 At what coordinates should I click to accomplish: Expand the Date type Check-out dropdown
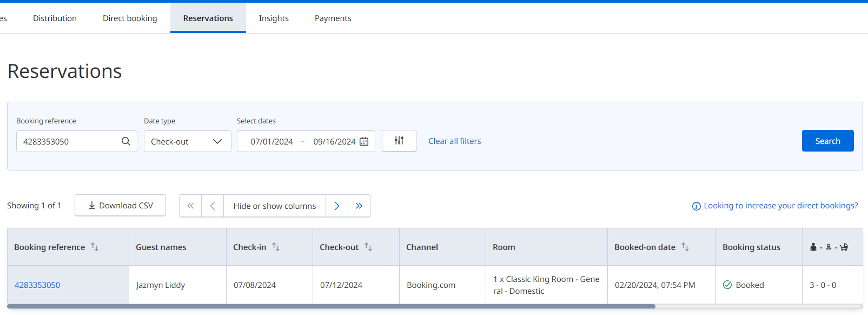pos(188,141)
